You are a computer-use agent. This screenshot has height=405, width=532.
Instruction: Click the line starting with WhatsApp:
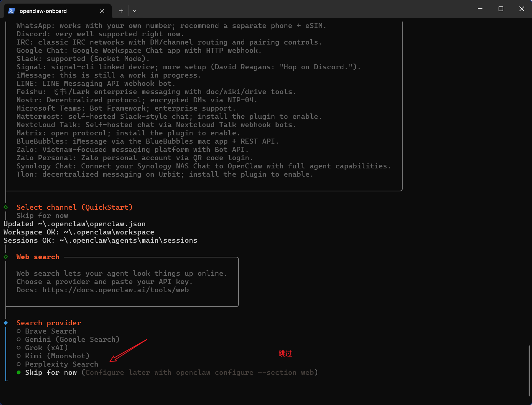(x=171, y=25)
